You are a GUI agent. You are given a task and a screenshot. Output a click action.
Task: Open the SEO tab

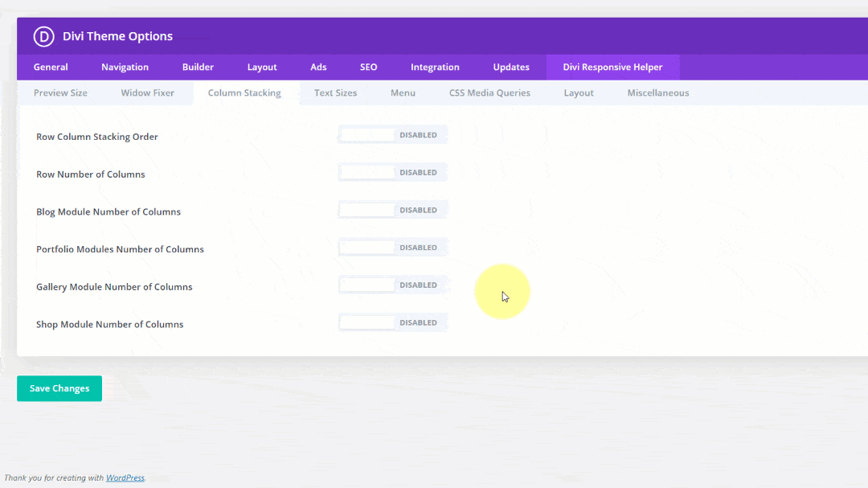click(x=368, y=67)
